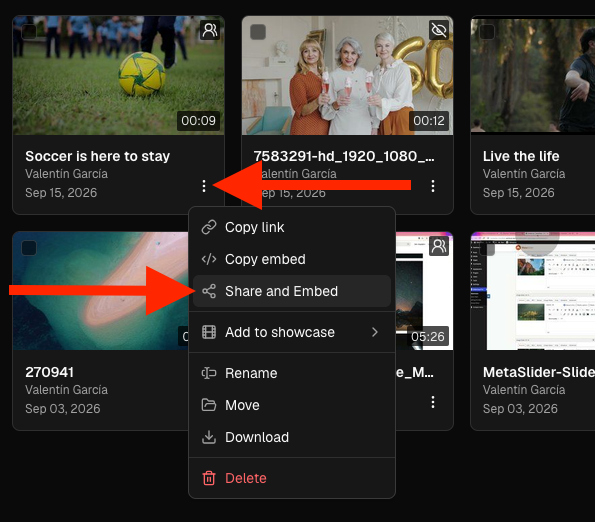Open the Soccer is here to stay options menu

click(x=204, y=186)
